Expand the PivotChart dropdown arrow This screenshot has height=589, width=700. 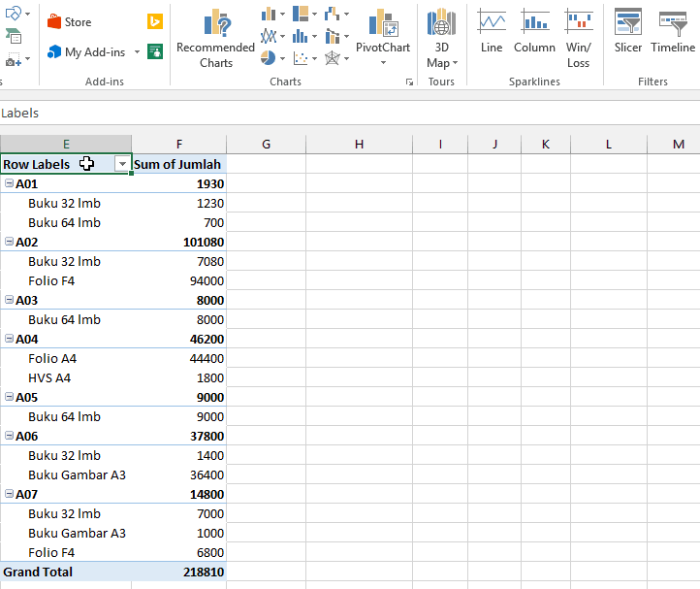click(x=383, y=62)
